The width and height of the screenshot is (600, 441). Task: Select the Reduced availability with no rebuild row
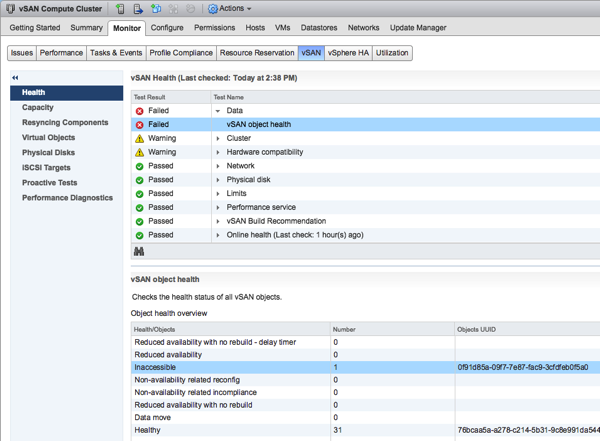[x=365, y=405]
